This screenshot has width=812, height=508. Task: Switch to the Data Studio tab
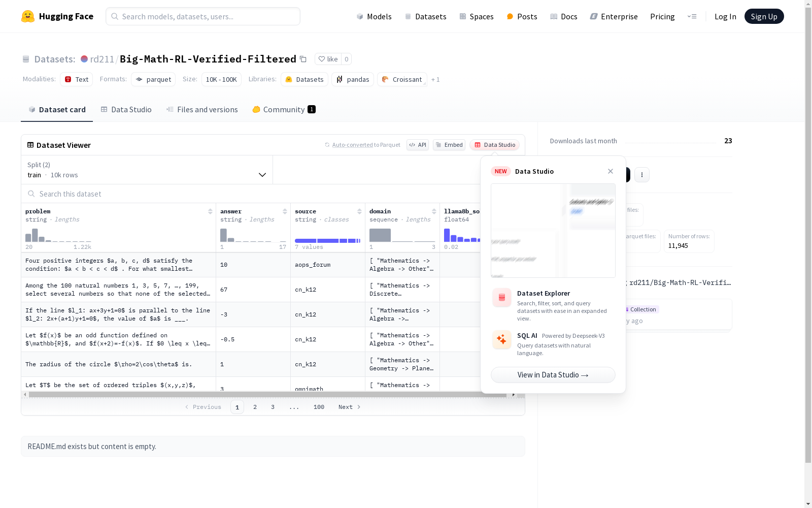point(126,109)
